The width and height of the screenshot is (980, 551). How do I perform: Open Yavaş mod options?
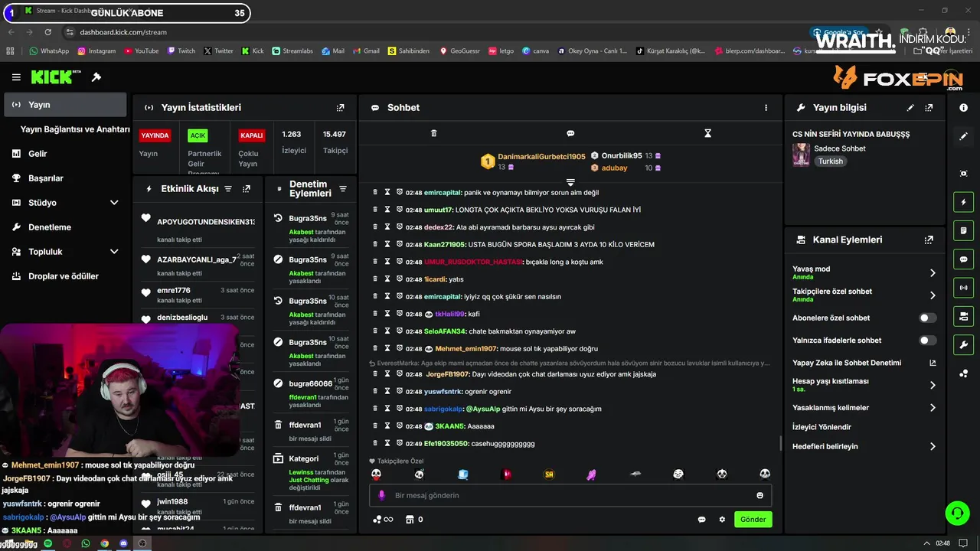(864, 272)
